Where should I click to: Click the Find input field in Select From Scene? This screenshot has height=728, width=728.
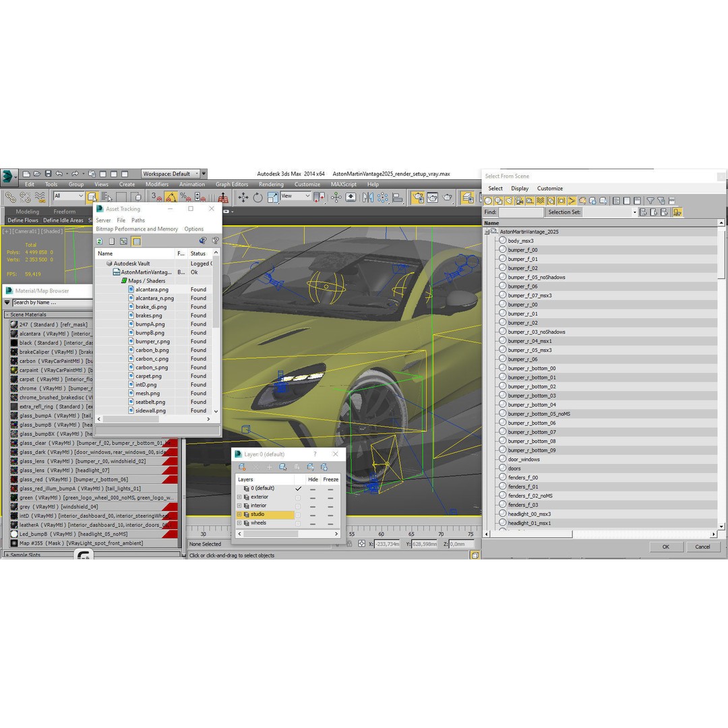(x=521, y=212)
